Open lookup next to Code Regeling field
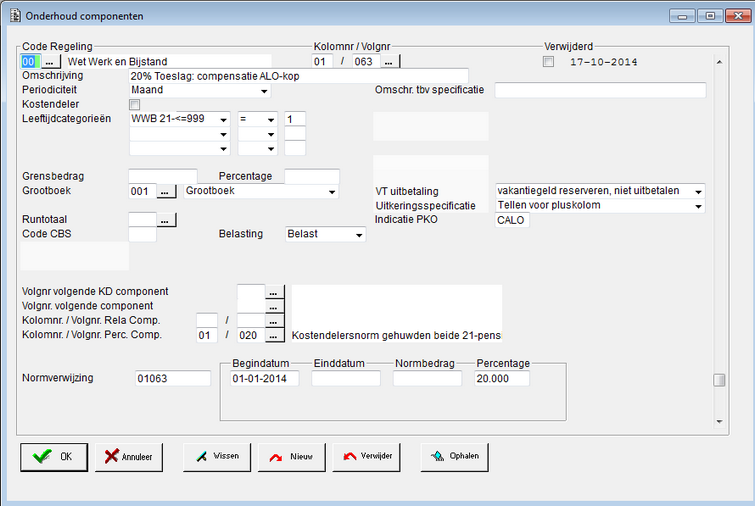 (50, 62)
